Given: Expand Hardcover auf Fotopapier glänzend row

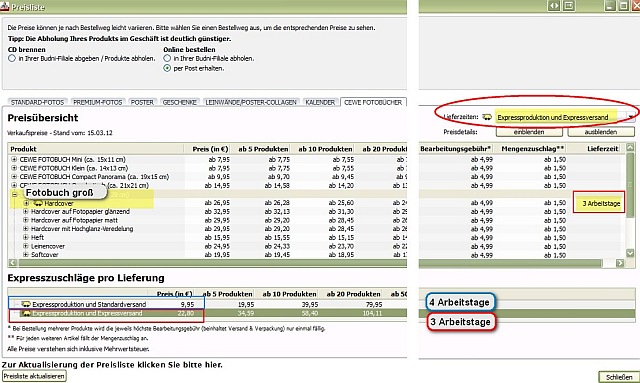Looking at the screenshot, I should (x=26, y=212).
